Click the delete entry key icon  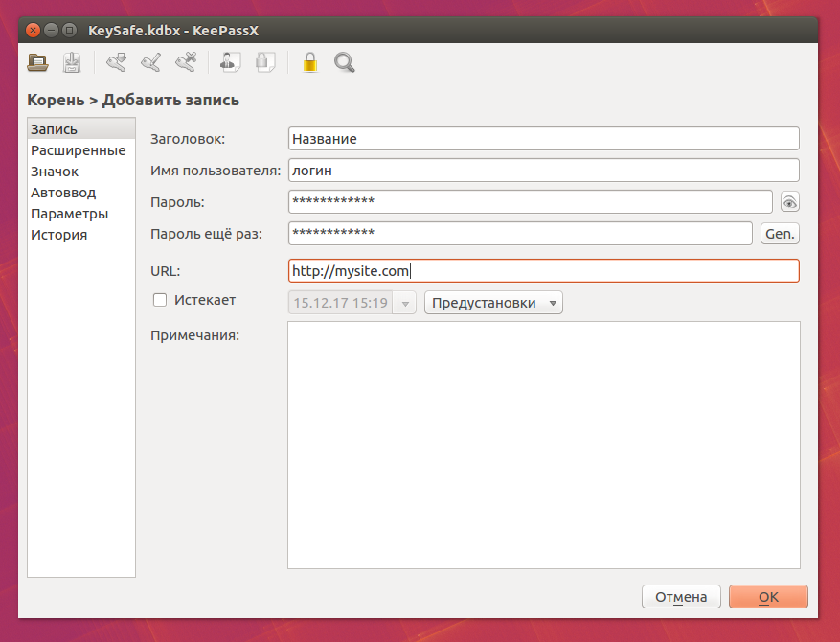click(186, 62)
